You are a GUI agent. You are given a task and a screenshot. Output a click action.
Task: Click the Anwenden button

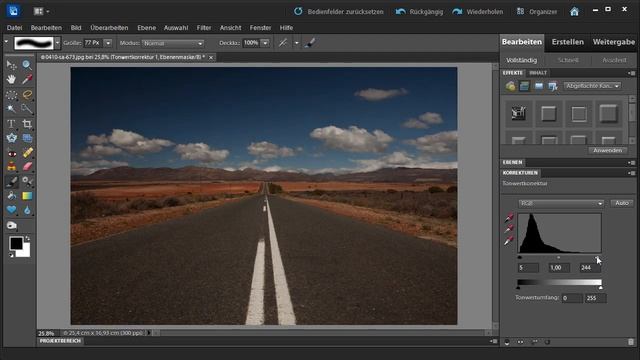point(607,150)
